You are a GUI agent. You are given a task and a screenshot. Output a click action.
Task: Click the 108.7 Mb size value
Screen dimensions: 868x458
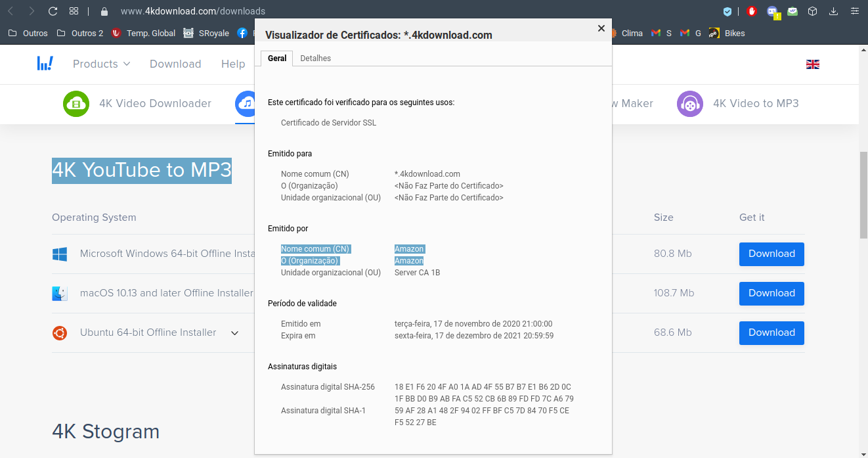coord(674,293)
